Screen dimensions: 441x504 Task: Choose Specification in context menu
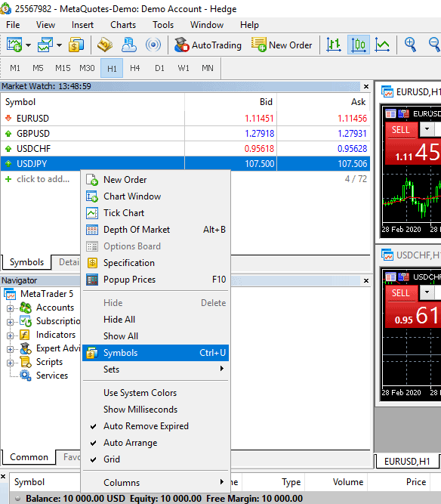(156, 263)
